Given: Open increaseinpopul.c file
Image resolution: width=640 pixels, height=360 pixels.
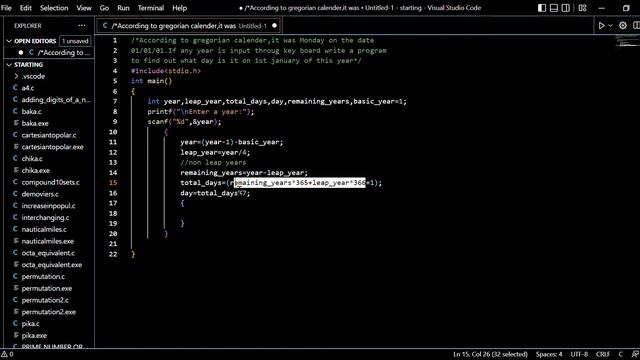Looking at the screenshot, I should 49,206.
